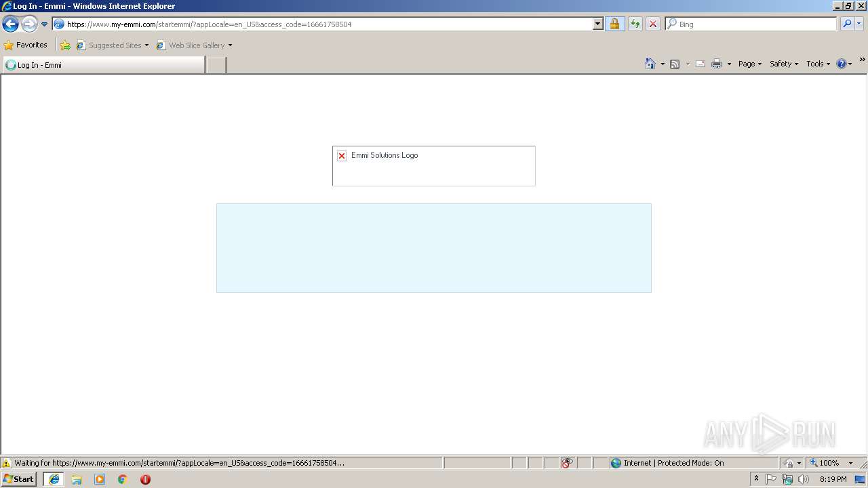The height and width of the screenshot is (488, 868).
Task: Launch Chrome from the taskbar
Action: coord(123,479)
